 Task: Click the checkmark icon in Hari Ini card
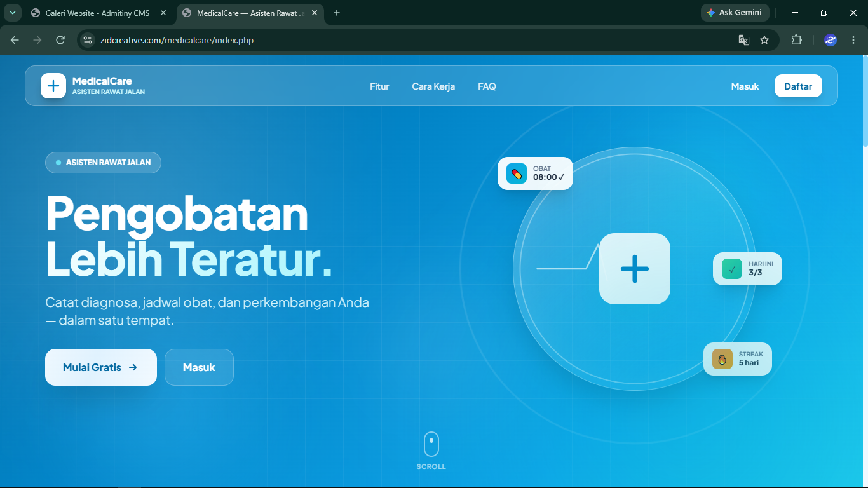tap(732, 269)
